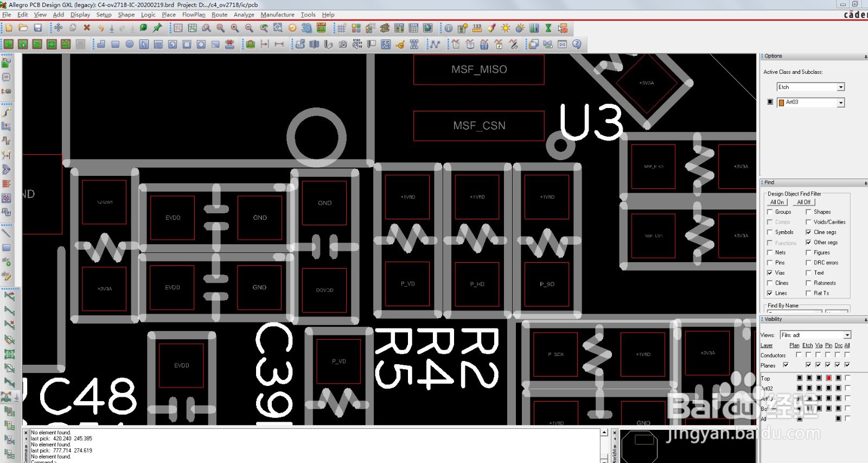
Task: Open the Shape menu
Action: click(126, 15)
